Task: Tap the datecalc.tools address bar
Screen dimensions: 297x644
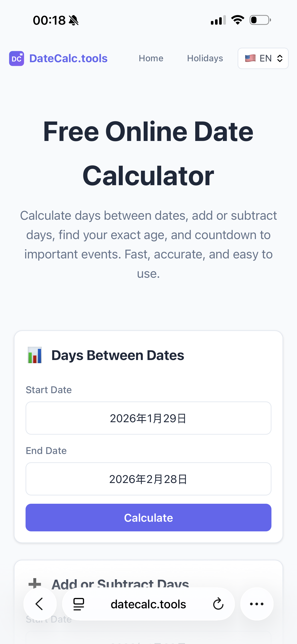Action: (148, 604)
